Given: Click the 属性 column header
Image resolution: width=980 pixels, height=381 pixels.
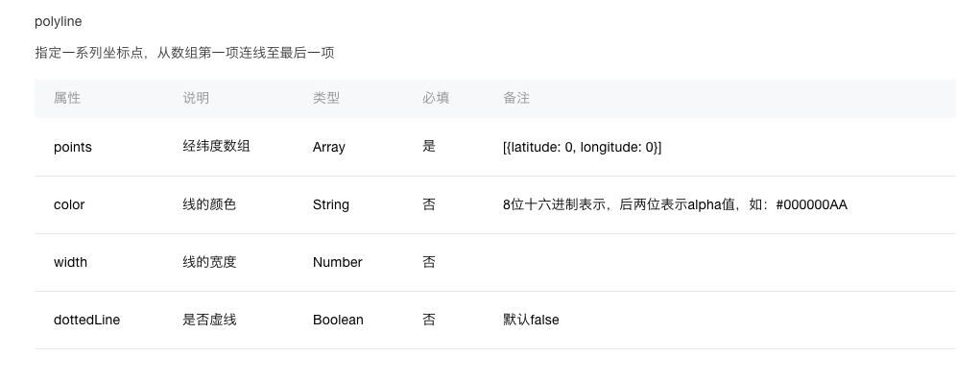Looking at the screenshot, I should pyautogui.click(x=67, y=98).
